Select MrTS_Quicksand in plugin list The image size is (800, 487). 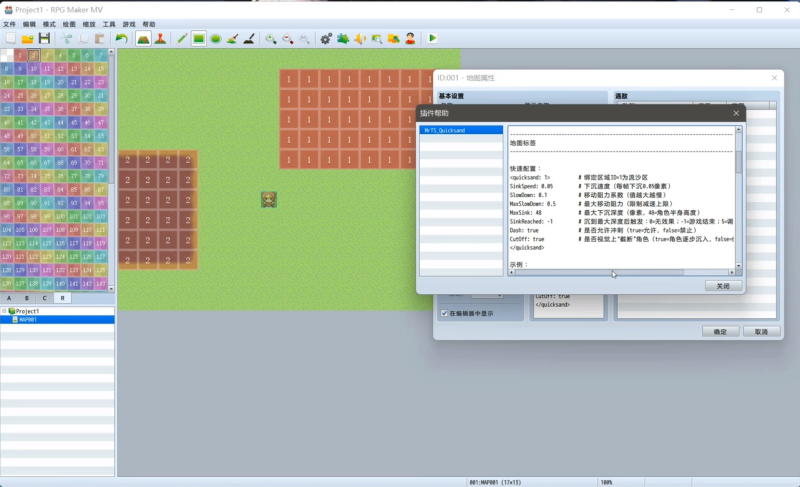(x=461, y=130)
